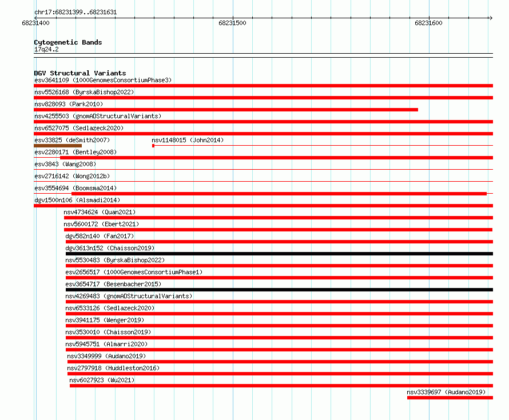The height and width of the screenshot is (420, 509).
Task: Click the 68231500 ruler coordinate
Action: pos(232,23)
